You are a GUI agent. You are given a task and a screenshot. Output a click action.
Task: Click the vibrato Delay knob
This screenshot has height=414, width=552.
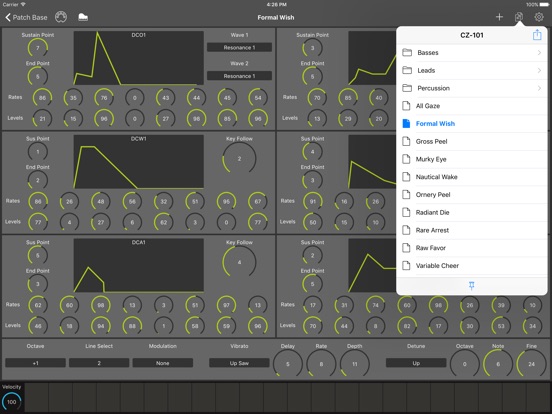coord(288,364)
